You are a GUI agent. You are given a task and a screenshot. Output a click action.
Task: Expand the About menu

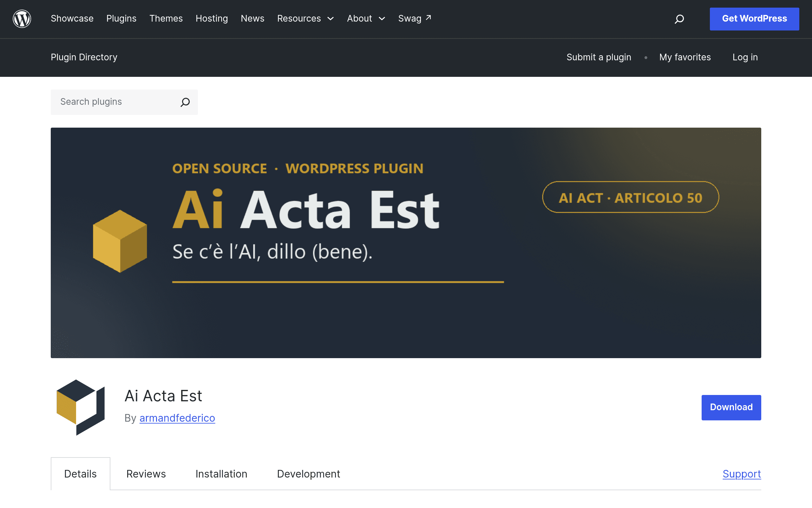pyautogui.click(x=366, y=18)
